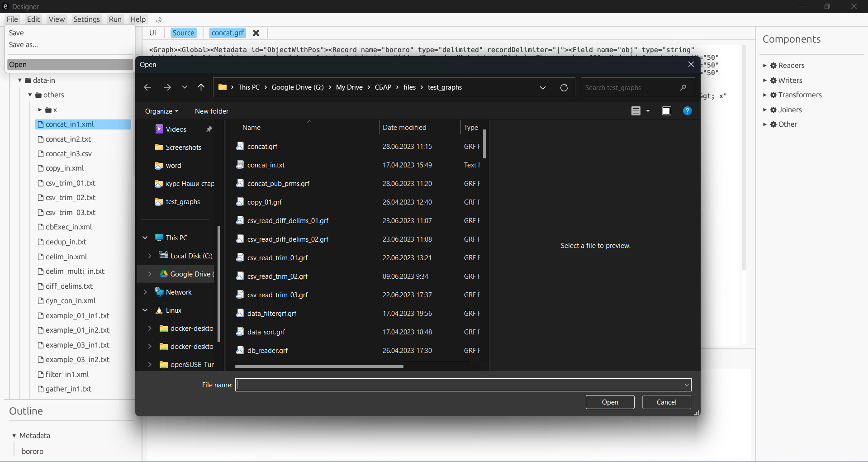Expand the Readers component group
The width and height of the screenshot is (868, 462).
point(765,66)
